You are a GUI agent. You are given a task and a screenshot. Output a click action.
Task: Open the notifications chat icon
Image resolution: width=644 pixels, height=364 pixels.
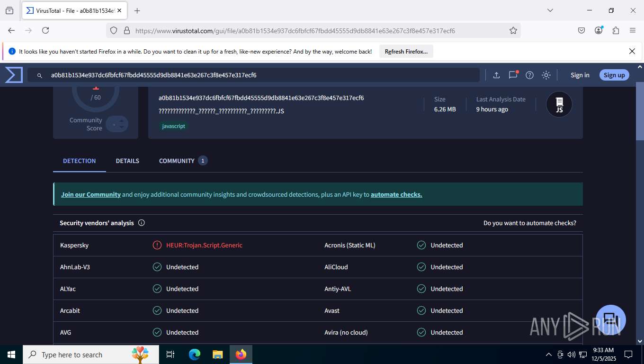click(513, 75)
